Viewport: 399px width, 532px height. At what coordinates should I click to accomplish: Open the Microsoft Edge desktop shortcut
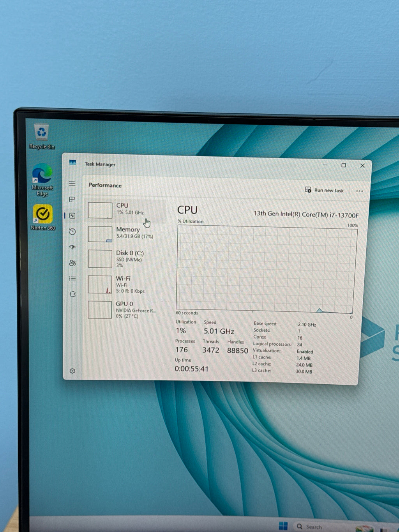(42, 180)
